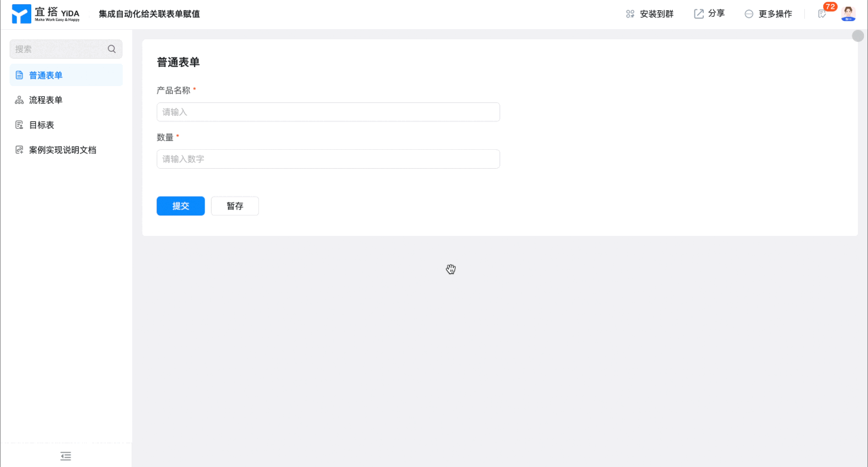868x467 pixels.
Task: Click the 案例实现说明文档 link icon
Action: coord(19,150)
